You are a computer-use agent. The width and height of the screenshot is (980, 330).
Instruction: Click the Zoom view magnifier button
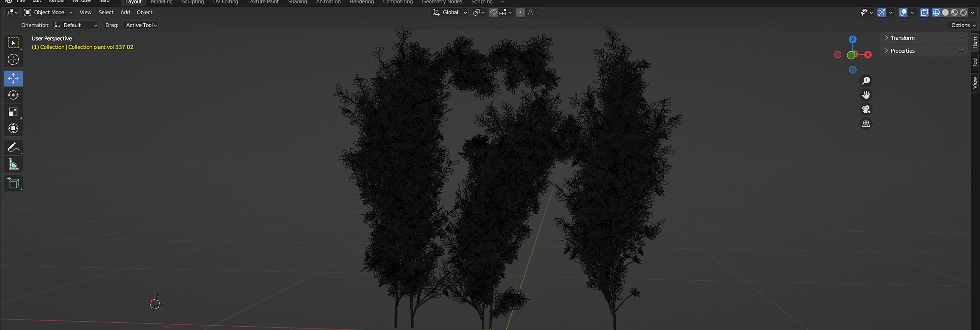click(x=866, y=81)
